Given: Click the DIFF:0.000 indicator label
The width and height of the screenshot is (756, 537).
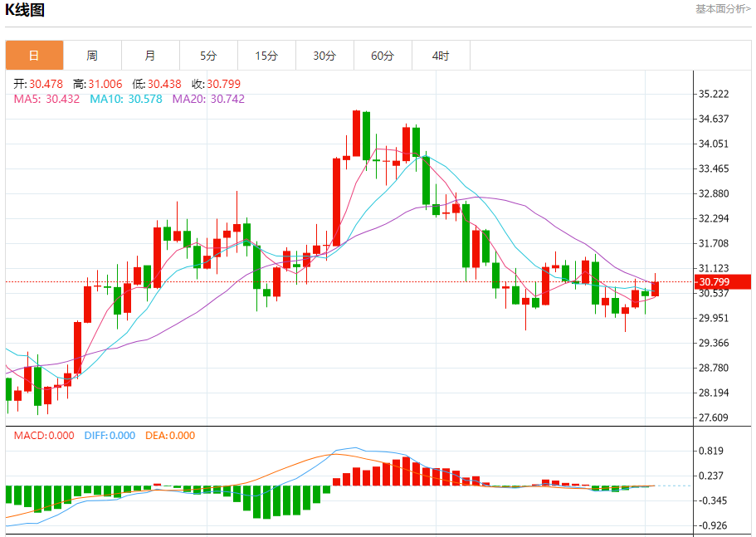Looking at the screenshot, I should pos(110,436).
